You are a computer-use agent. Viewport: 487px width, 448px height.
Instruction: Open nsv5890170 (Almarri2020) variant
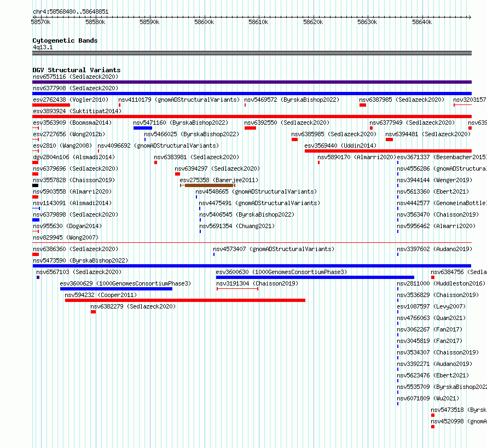(x=357, y=157)
